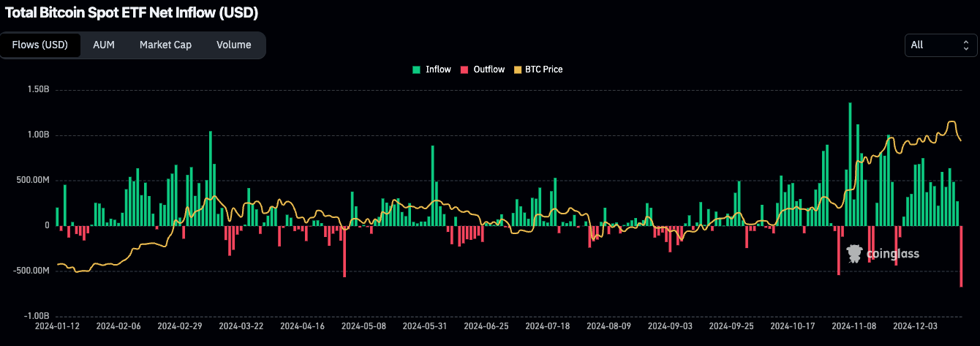Click the large red outflow bar at far right
980x346 pixels.
pos(961,256)
